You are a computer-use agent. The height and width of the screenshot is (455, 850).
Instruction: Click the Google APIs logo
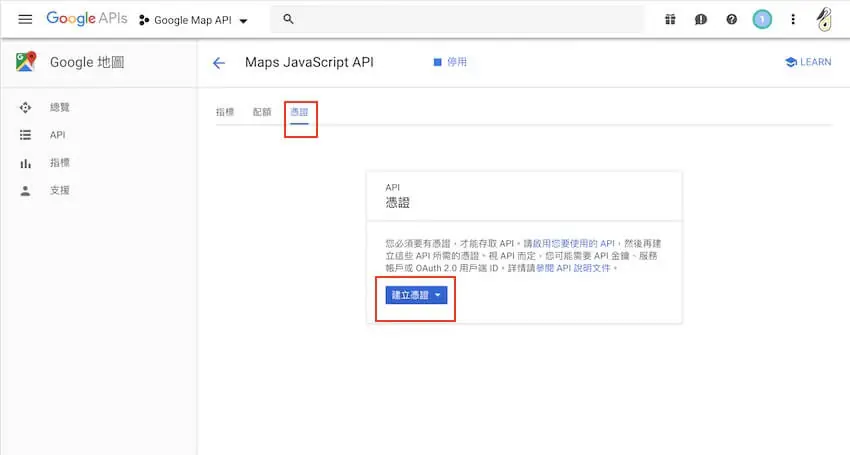click(x=87, y=18)
